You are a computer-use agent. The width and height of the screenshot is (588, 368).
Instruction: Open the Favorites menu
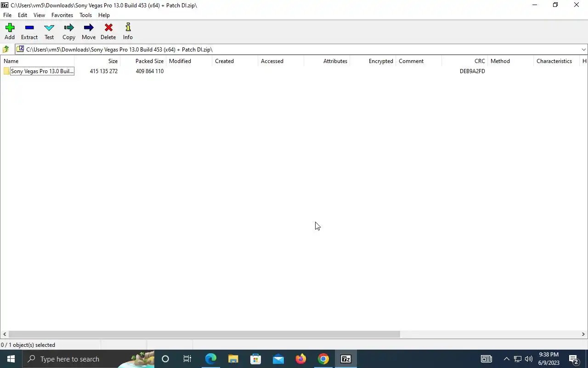62,15
